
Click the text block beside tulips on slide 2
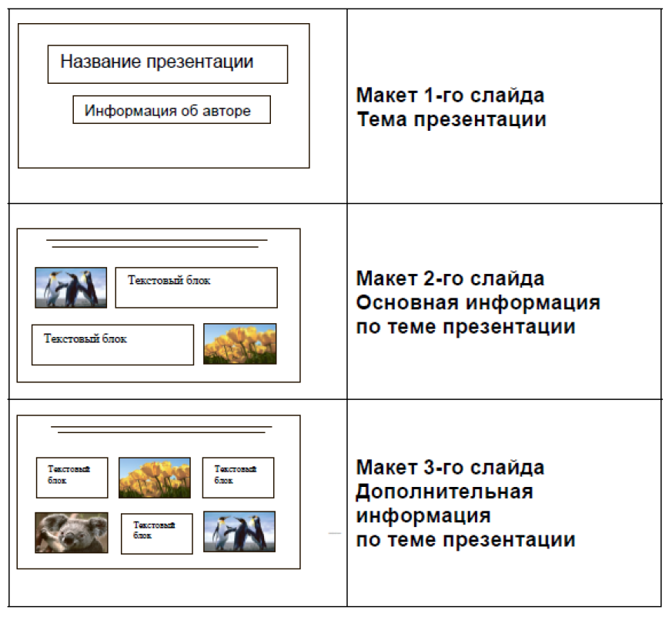112,345
